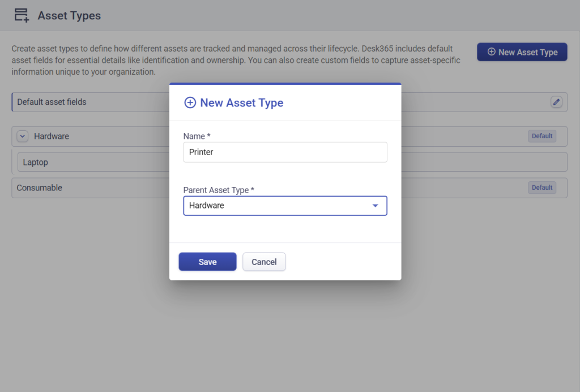Click the New Asset Type button
Image resolution: width=580 pixels, height=392 pixels.
(522, 52)
